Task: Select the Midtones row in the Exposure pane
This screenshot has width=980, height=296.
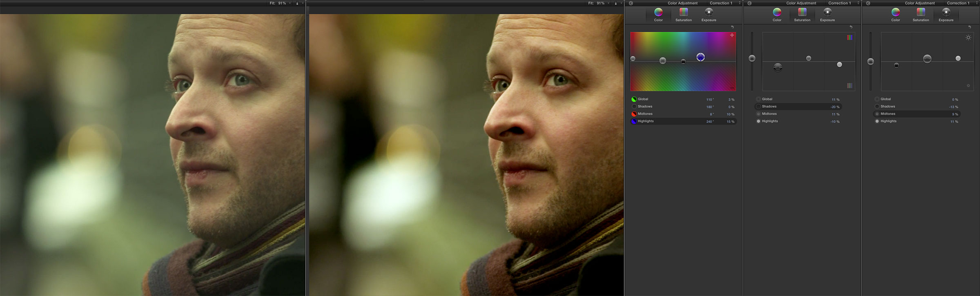Action: click(917, 114)
